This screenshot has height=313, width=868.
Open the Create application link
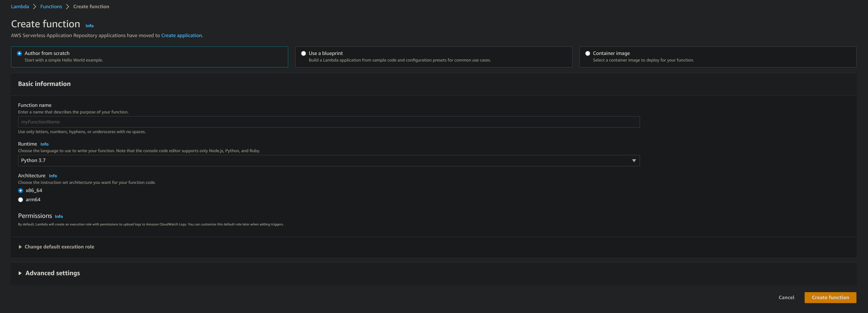coord(181,35)
